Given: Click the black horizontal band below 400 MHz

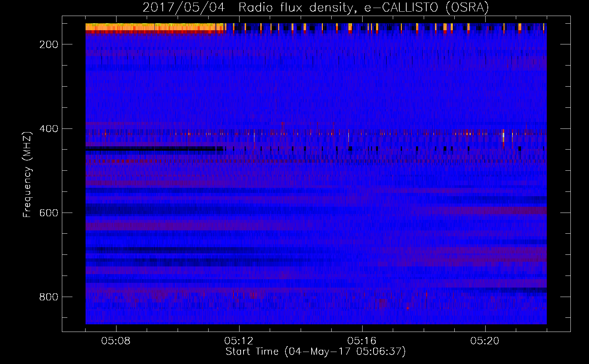Looking at the screenshot, I should (x=155, y=149).
